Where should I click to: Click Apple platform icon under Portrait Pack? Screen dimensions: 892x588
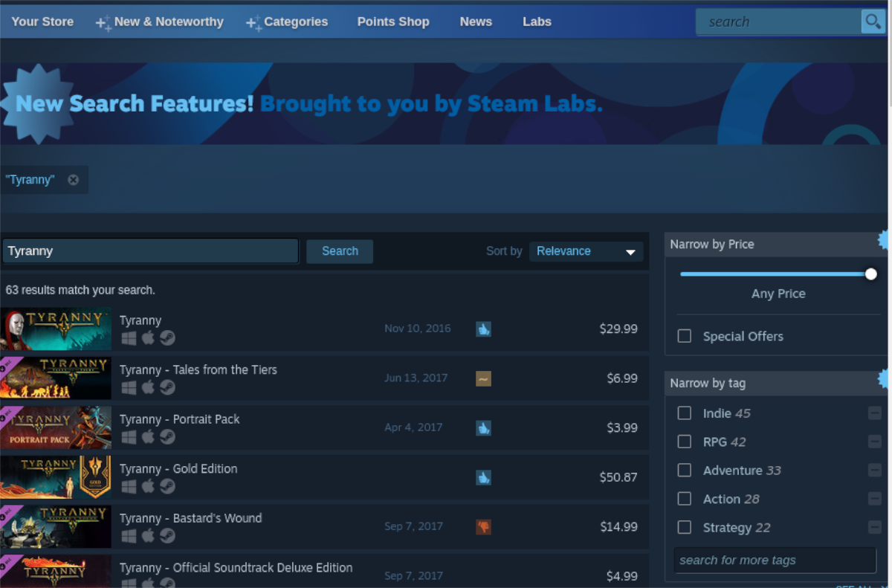(148, 437)
